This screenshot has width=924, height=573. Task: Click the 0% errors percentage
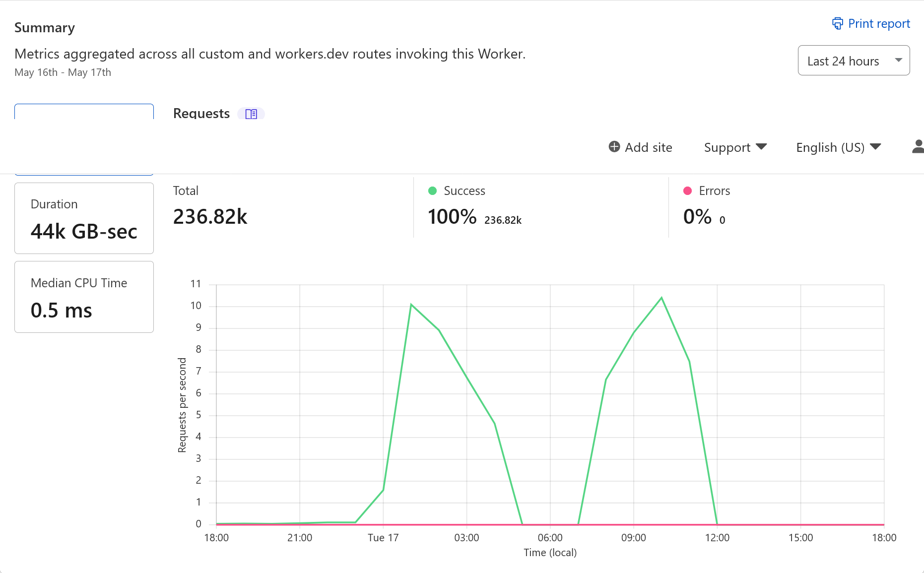click(697, 217)
